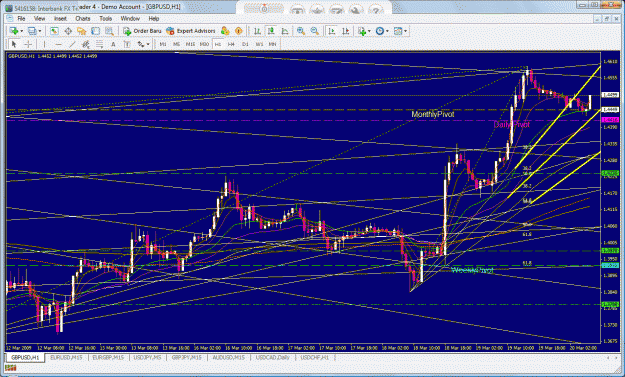Viewport: 625px width, 377px height.
Task: Expand the Templates dropdown arrow
Action: pyautogui.click(x=405, y=31)
